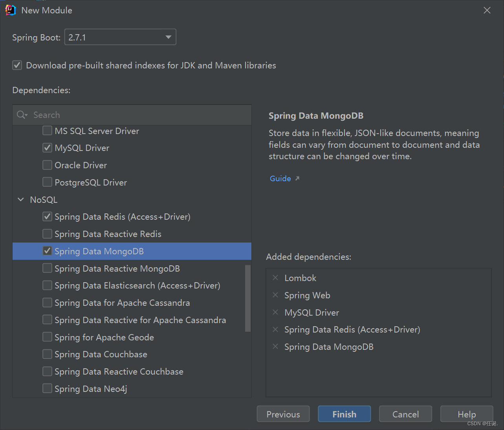504x430 pixels.
Task: Click the Cancel button
Action: pos(405,414)
